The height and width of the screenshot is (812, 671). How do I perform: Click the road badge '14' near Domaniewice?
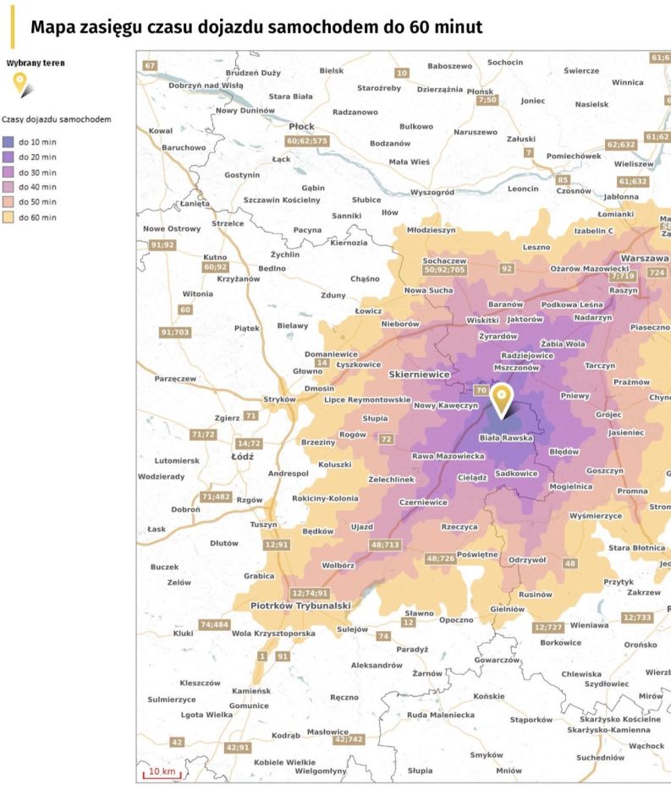click(322, 363)
